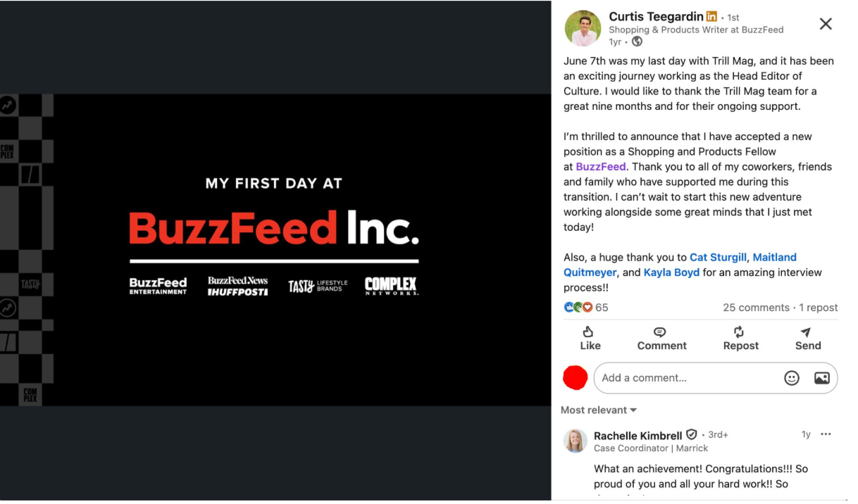858x504 pixels.
Task: View the 1 repost link
Action: 819,308
